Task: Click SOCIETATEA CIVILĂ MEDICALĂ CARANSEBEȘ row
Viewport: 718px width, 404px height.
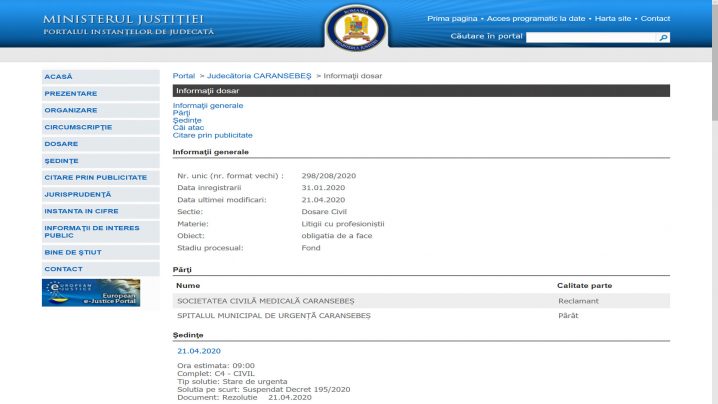Action: click(x=421, y=301)
